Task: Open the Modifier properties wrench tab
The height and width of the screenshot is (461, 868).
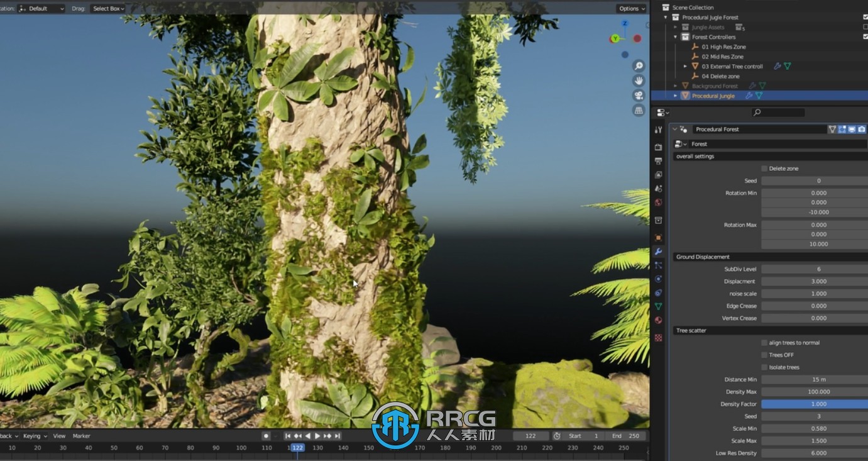Action: pyautogui.click(x=658, y=252)
